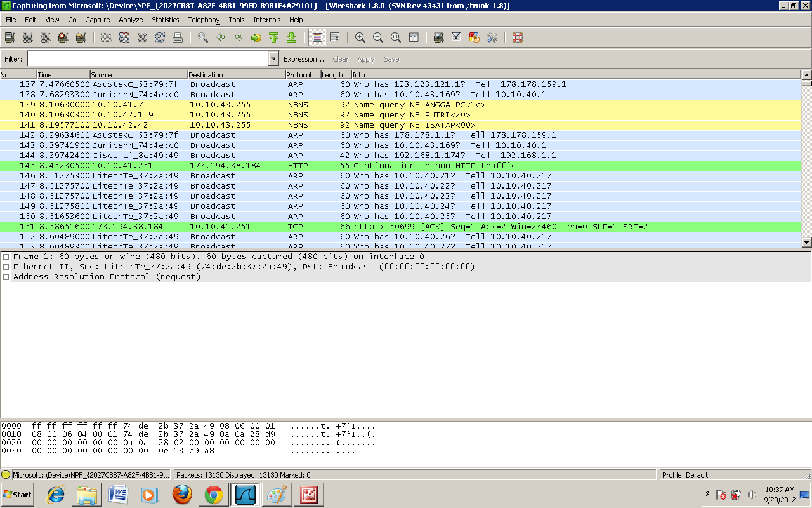
Task: Sort by Destination column header
Action: (x=237, y=75)
